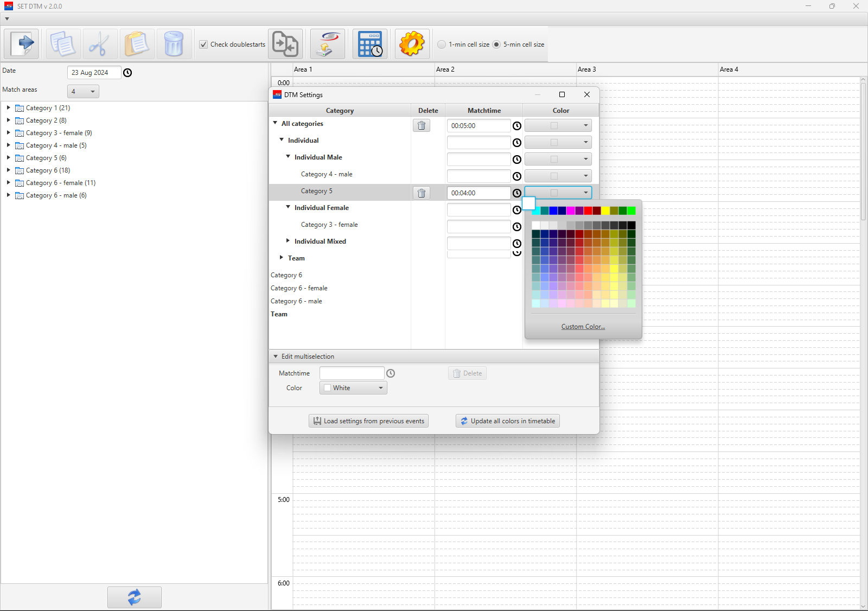Open the Match areas dropdown
868x611 pixels.
[83, 92]
